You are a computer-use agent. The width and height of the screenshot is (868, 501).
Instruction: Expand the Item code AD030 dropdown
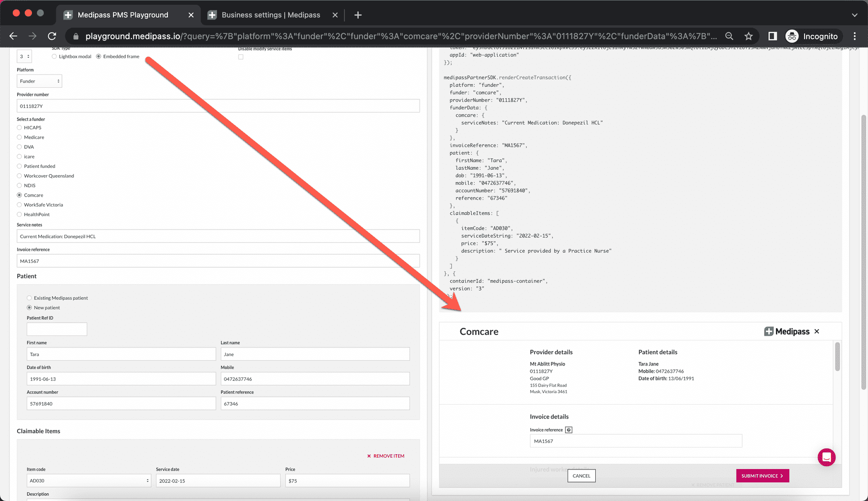[89, 481]
